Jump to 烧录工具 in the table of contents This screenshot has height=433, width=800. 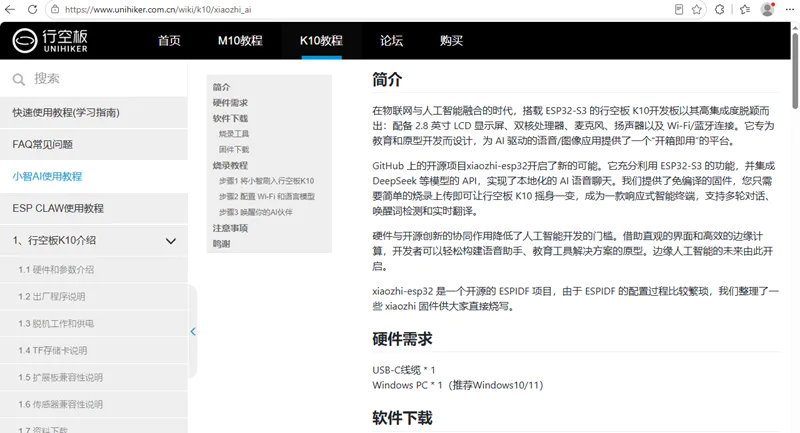234,134
